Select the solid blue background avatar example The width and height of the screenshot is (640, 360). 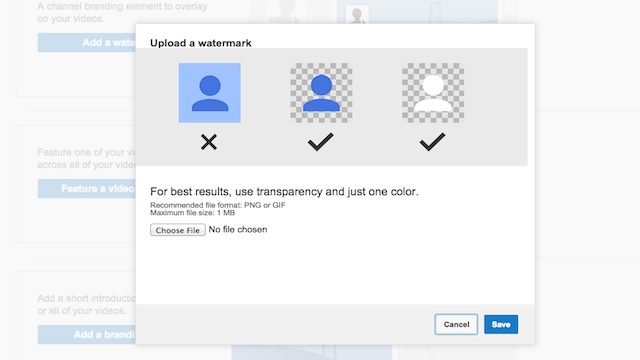click(x=209, y=93)
